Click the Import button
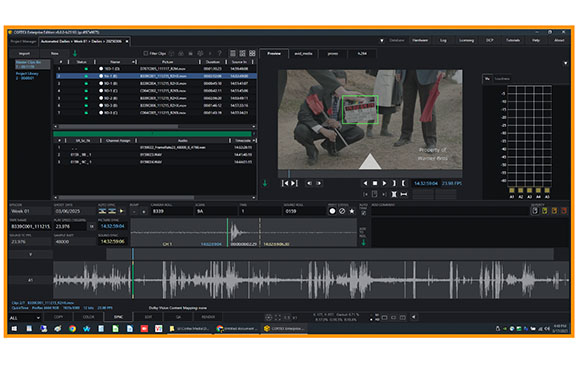The height and width of the screenshot is (373, 580). click(24, 54)
